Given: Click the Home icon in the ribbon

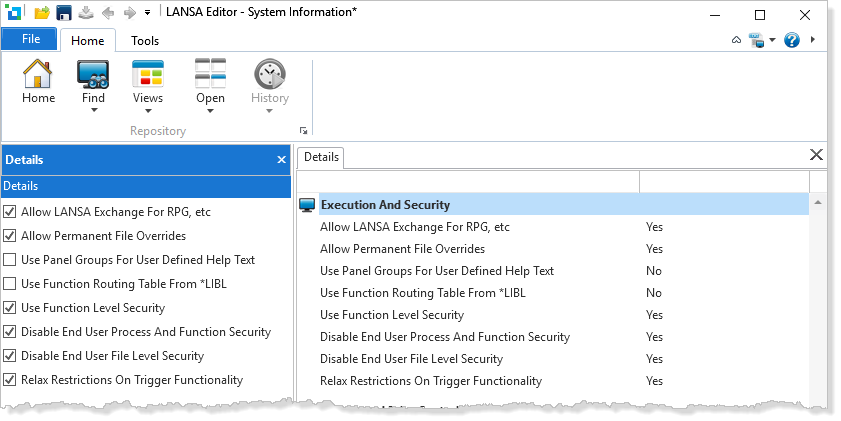Looking at the screenshot, I should 38,74.
